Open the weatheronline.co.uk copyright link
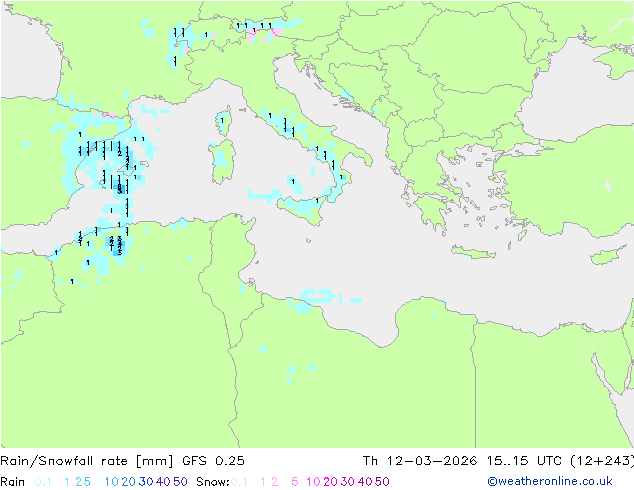Image resolution: width=634 pixels, height=490 pixels. click(550, 481)
